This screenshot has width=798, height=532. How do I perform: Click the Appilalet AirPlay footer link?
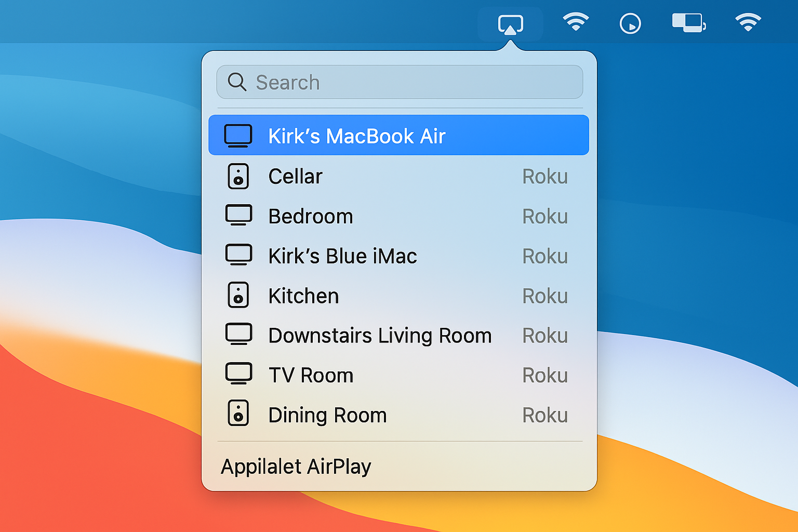tap(296, 467)
